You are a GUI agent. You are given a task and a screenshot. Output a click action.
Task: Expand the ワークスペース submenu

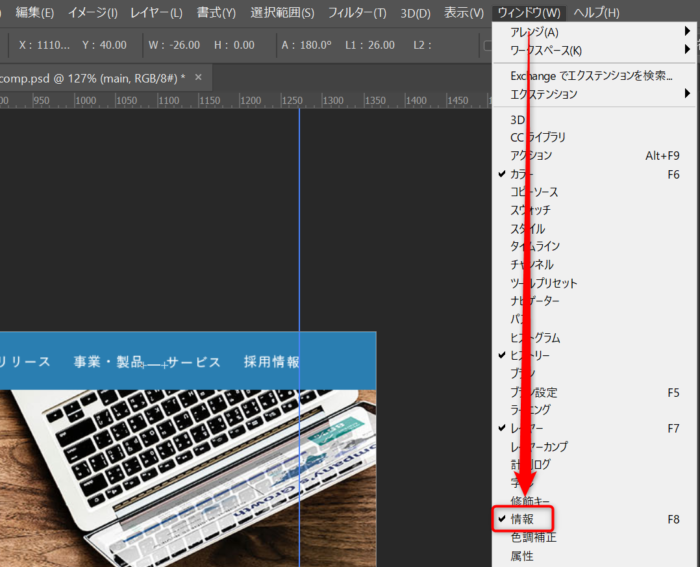point(546,50)
